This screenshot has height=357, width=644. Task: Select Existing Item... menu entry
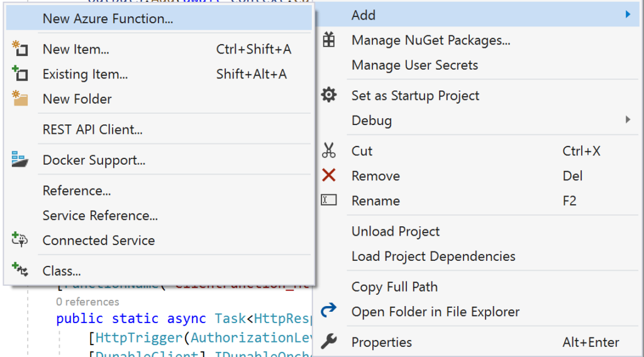[159, 74]
